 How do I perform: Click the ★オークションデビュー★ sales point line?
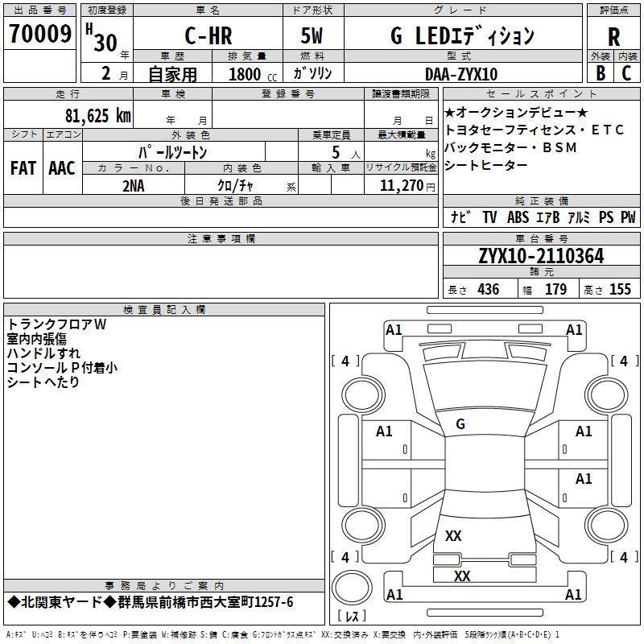[517, 112]
